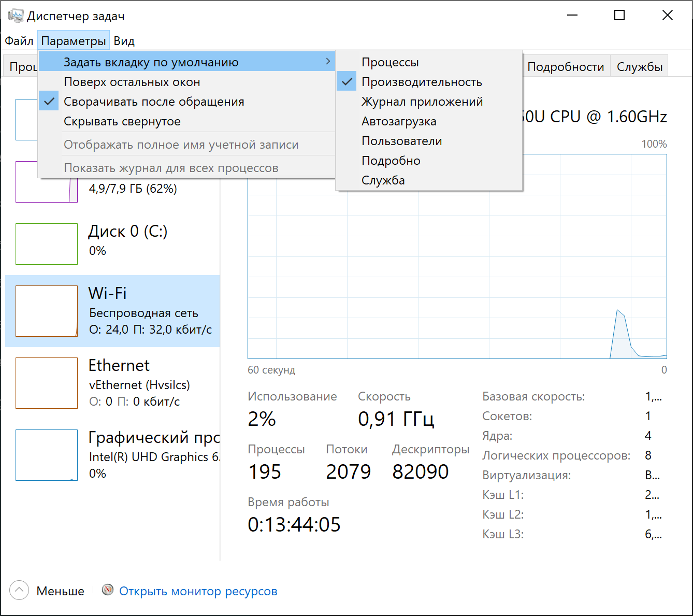Image resolution: width=693 pixels, height=616 pixels.
Task: Select the Ethernet graph thumbnail
Action: click(x=47, y=383)
